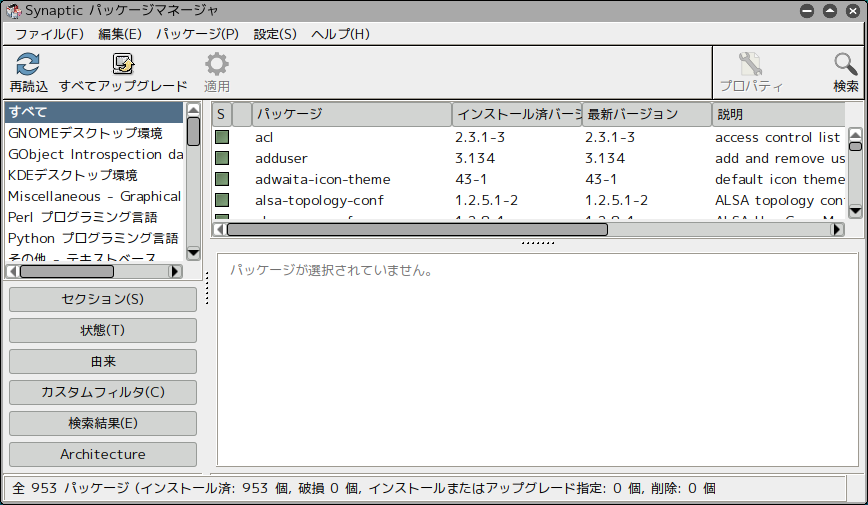Click section list horizontal scrollbar thumb
Screen dimensions: 868x505
[x=67, y=271]
